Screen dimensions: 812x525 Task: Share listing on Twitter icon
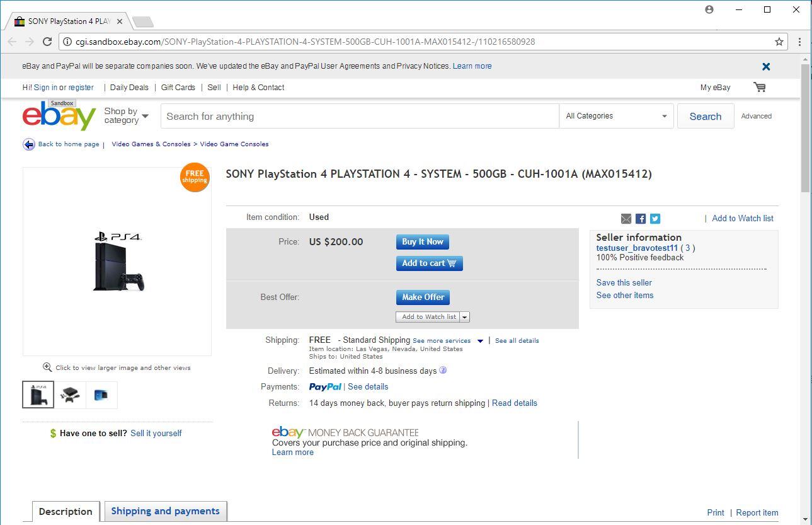[655, 219]
